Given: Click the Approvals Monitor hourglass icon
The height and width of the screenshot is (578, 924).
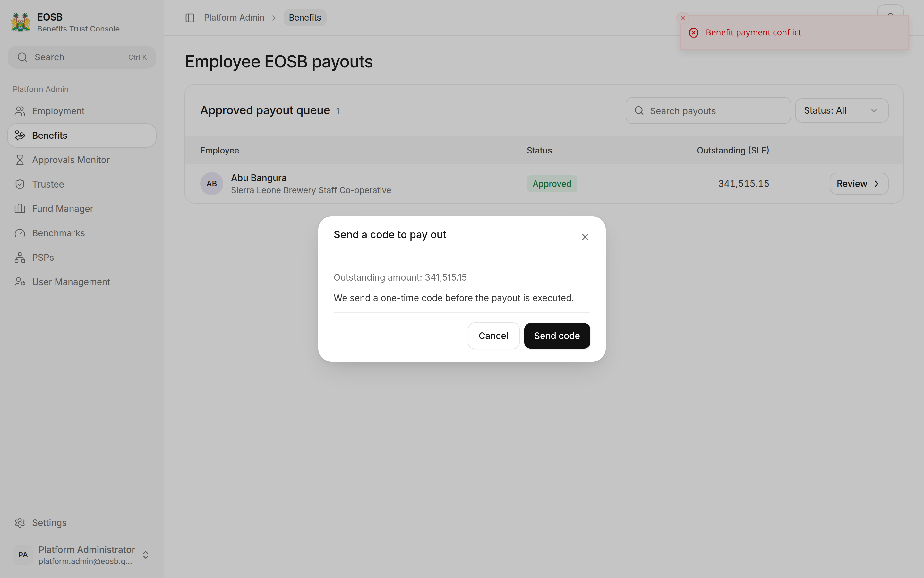Looking at the screenshot, I should [20, 160].
